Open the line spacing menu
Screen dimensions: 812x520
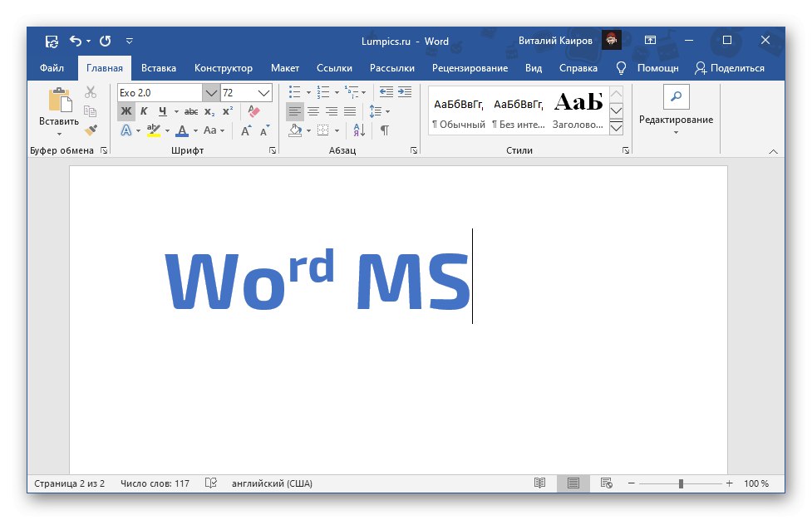pyautogui.click(x=376, y=111)
